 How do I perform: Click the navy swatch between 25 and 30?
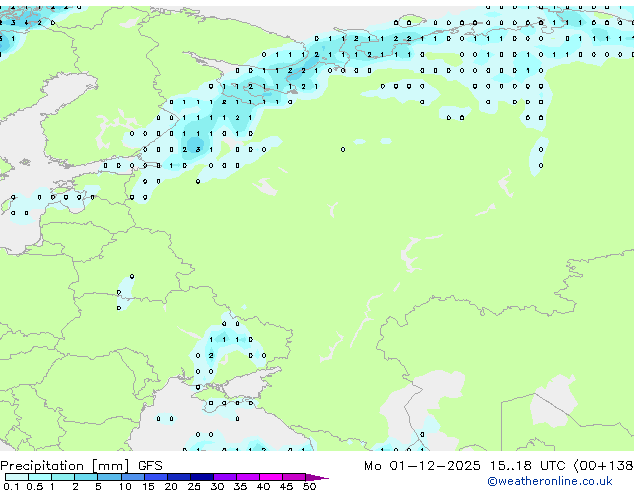(x=201, y=477)
